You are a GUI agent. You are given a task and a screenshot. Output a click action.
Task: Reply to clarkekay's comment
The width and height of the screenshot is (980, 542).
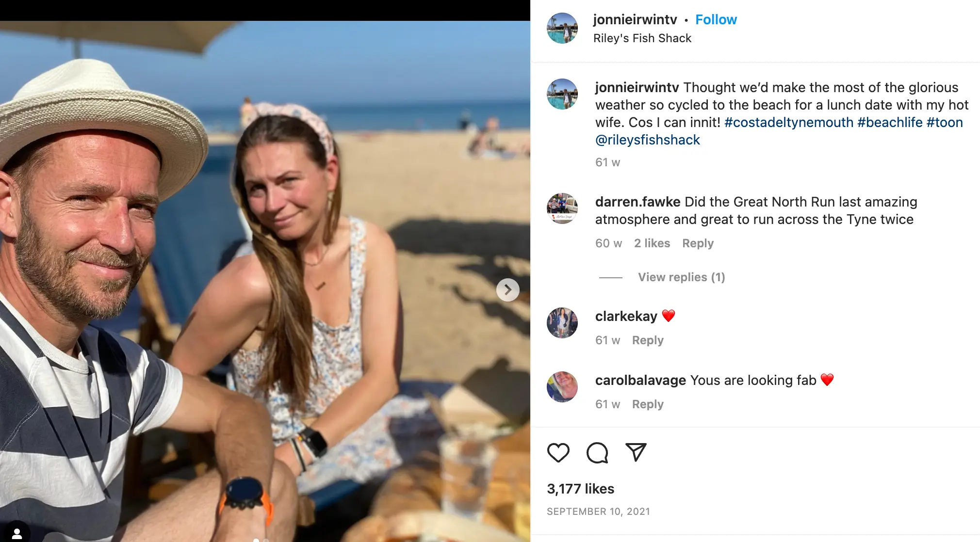[647, 340]
